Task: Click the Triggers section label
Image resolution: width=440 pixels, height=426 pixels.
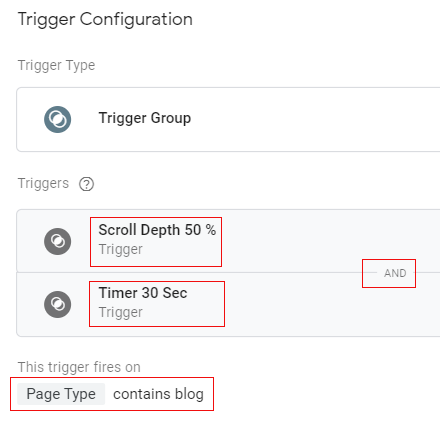Action: [43, 183]
